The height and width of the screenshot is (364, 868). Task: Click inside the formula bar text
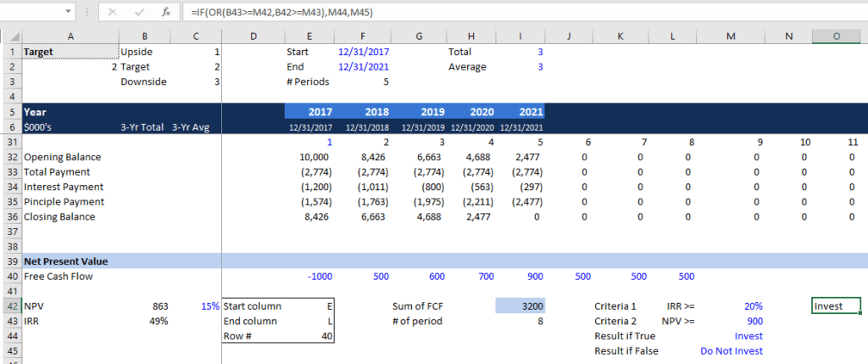[x=509, y=13]
